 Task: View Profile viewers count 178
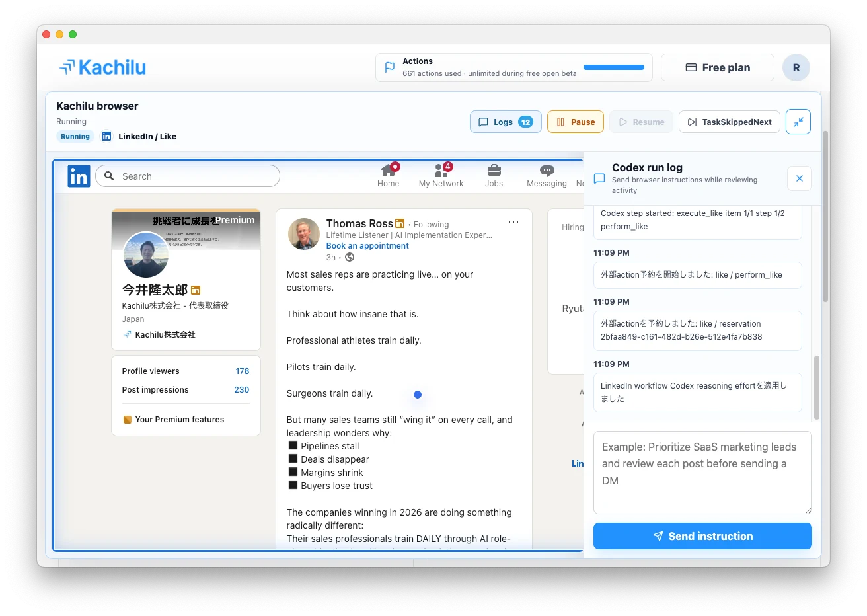pyautogui.click(x=243, y=371)
